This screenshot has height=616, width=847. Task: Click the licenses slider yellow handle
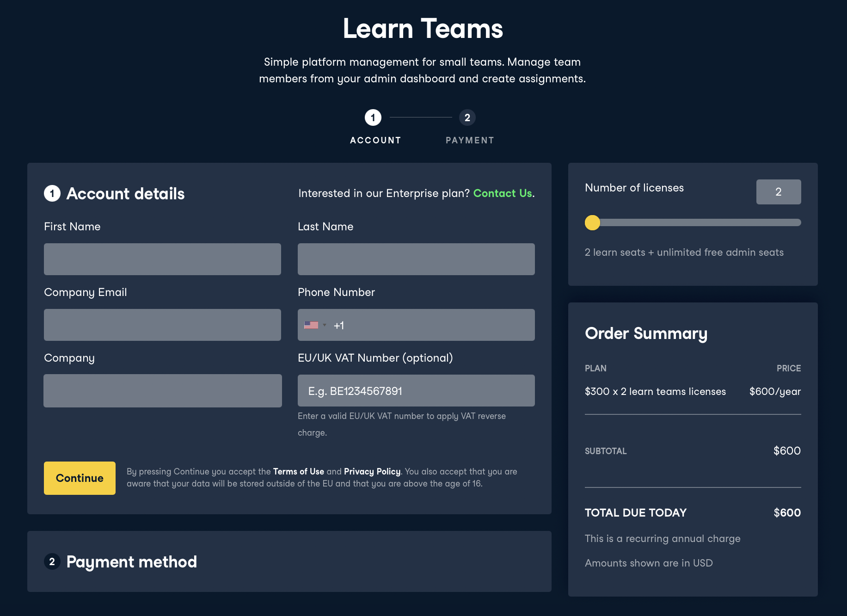coord(592,222)
